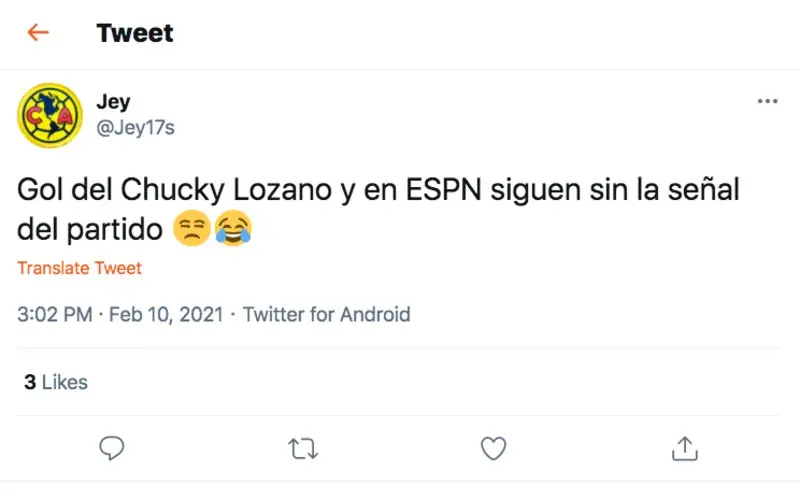Click the @Jey17s handle
This screenshot has height=500, width=800.
click(x=135, y=128)
